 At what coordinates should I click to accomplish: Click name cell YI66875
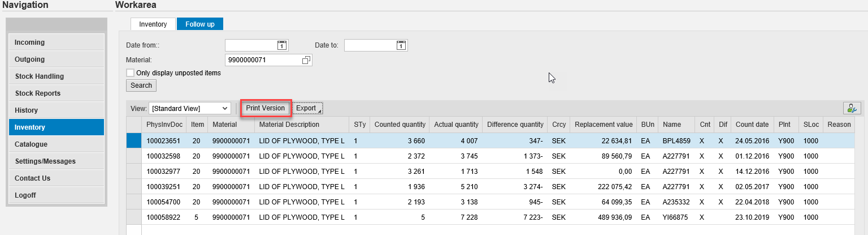pos(675,217)
